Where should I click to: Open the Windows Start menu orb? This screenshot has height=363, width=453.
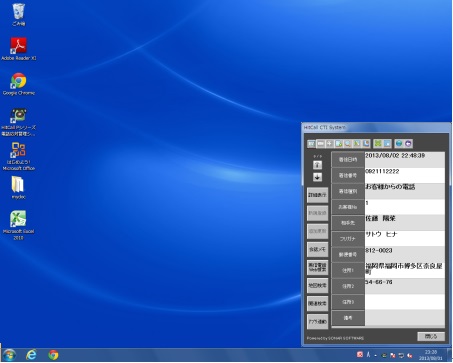[9, 355]
